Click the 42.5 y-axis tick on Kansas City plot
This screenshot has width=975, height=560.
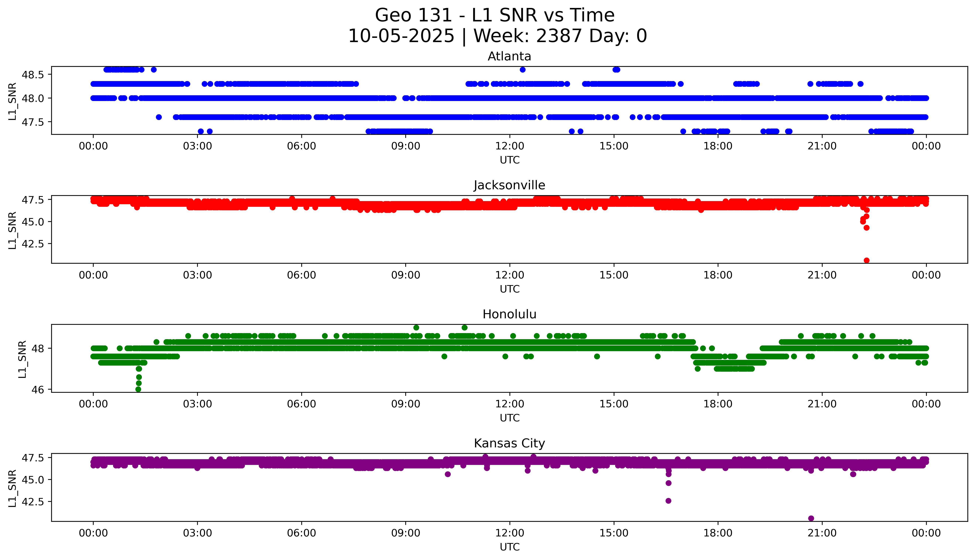tap(33, 501)
